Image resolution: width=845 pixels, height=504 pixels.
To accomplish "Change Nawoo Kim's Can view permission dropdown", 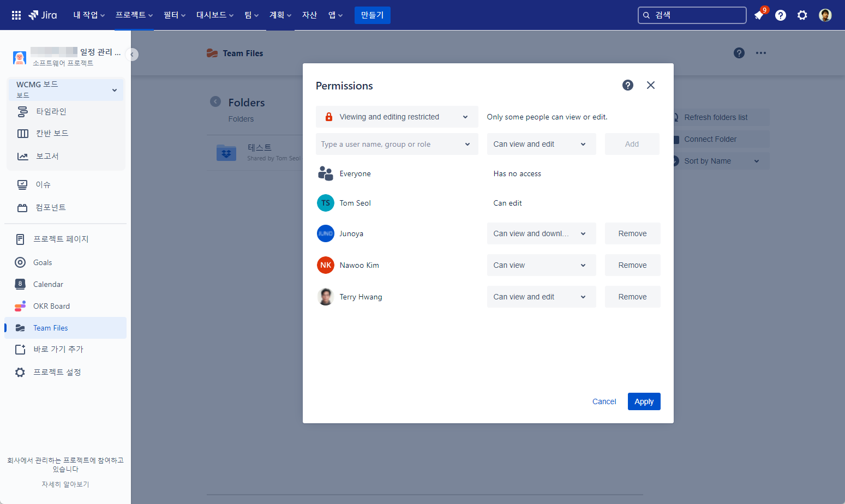I will click(x=541, y=265).
